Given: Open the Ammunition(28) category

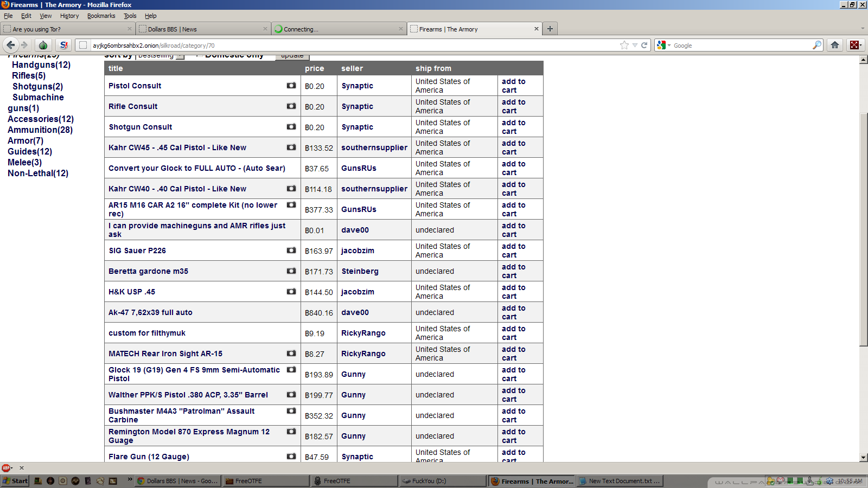Looking at the screenshot, I should point(40,130).
